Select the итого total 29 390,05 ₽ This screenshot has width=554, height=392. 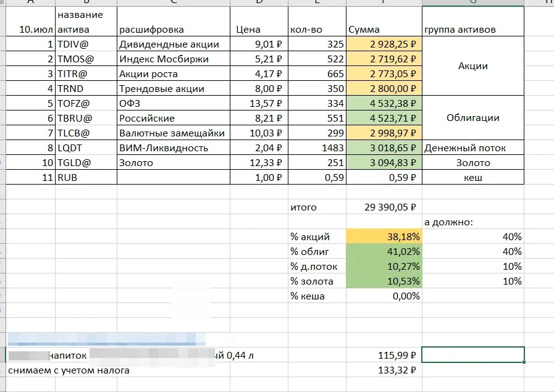[384, 207]
